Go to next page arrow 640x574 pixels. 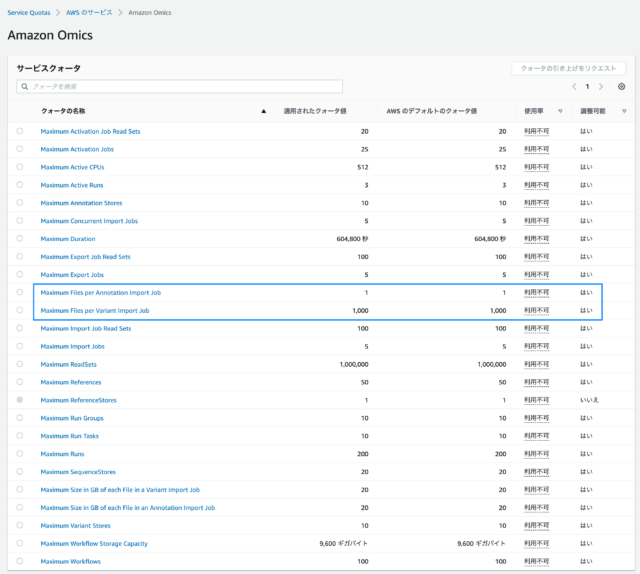[601, 87]
